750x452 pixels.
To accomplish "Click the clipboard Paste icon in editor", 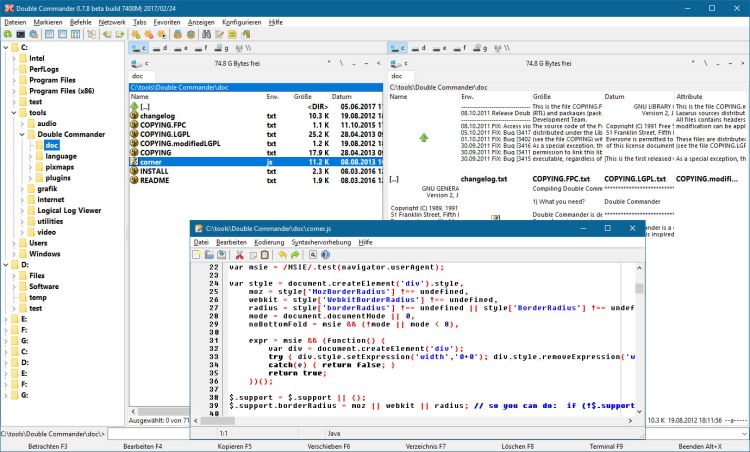I will point(265,255).
